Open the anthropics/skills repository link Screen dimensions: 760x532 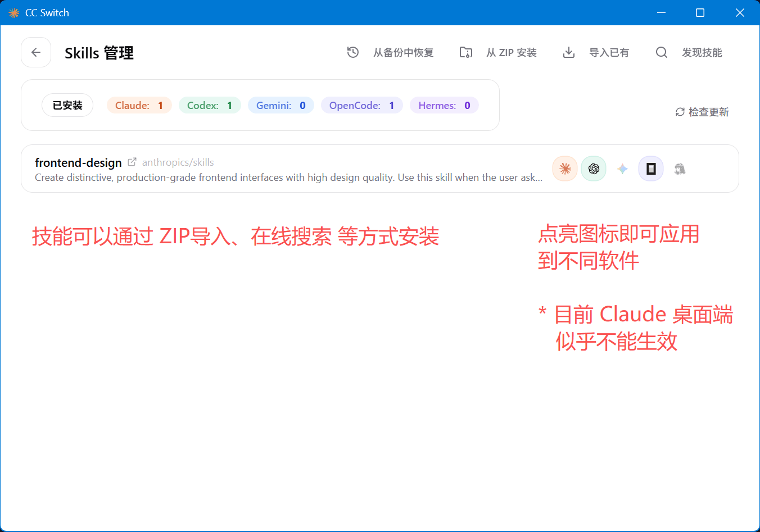pos(178,162)
